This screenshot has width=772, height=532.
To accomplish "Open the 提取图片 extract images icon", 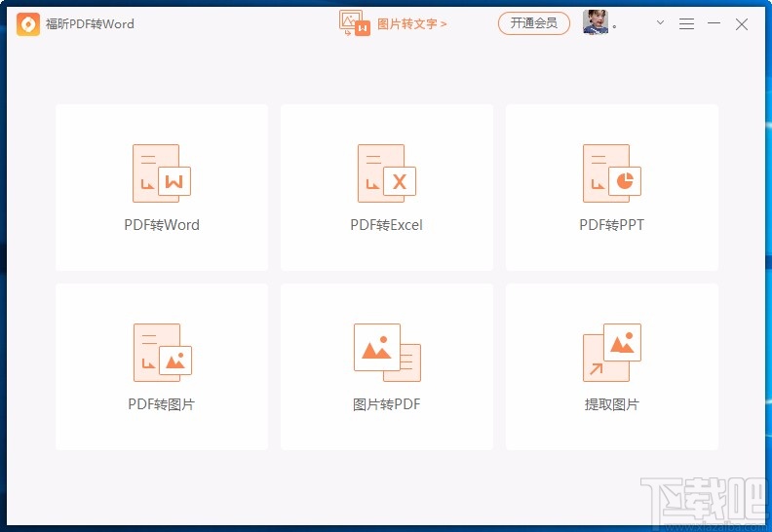I will click(x=612, y=353).
